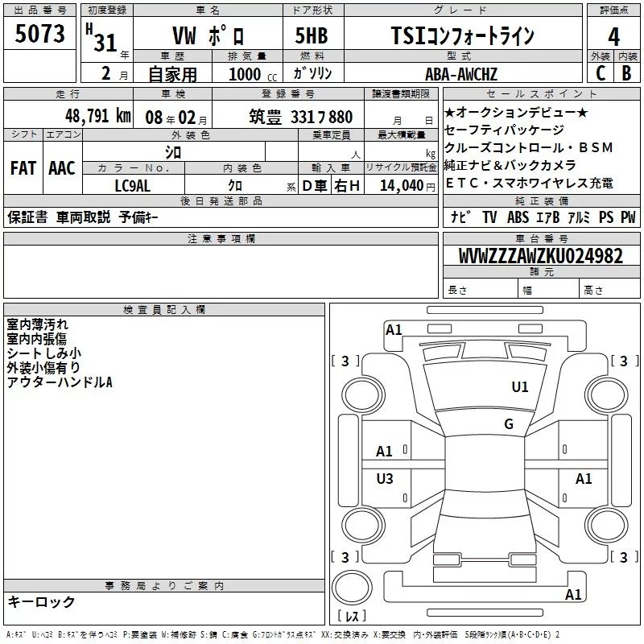Click the U1 dent mark on hood
The image size is (644, 644).
coord(519,387)
